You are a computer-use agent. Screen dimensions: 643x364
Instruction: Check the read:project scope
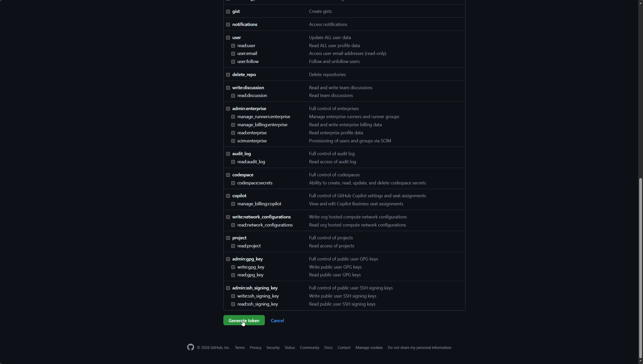233,246
